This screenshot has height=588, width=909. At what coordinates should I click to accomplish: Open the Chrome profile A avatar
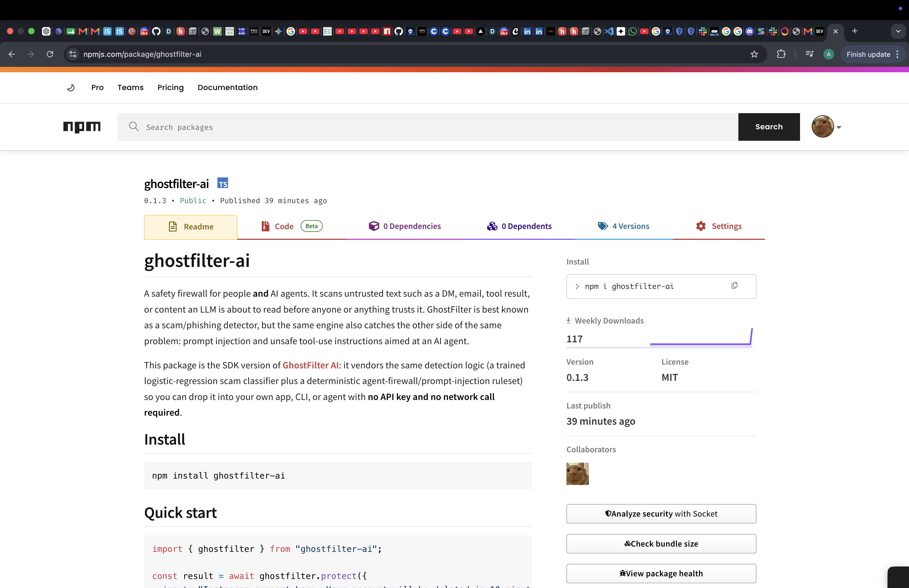828,54
